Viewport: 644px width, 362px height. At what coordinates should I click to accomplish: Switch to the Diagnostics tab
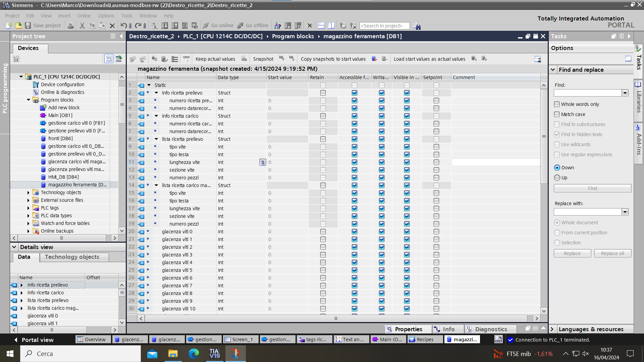pos(490,329)
